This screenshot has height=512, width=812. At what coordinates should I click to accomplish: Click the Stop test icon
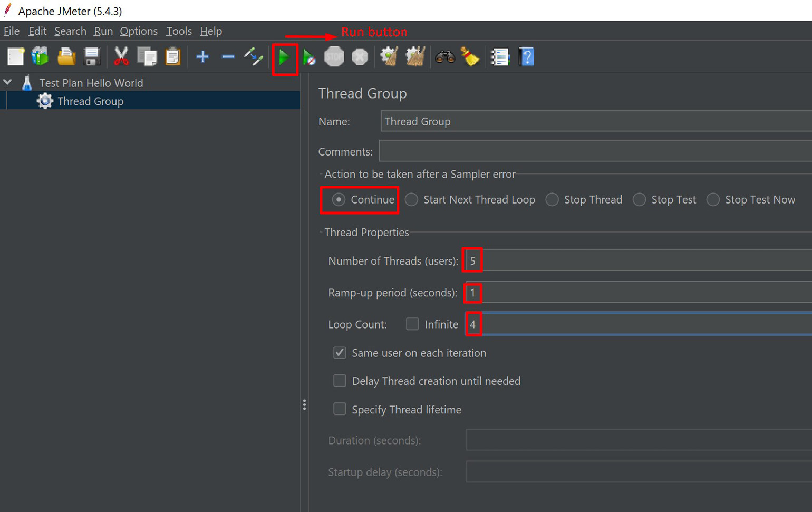click(334, 56)
